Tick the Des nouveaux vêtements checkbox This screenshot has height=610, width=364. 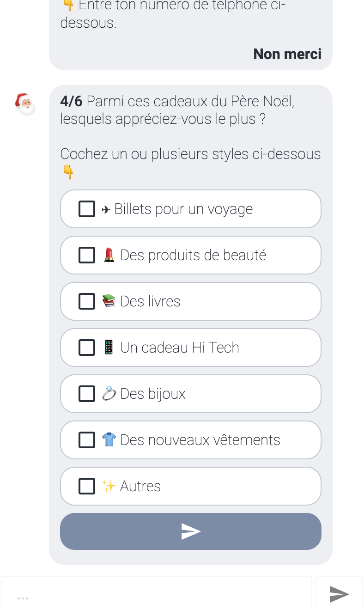87,440
